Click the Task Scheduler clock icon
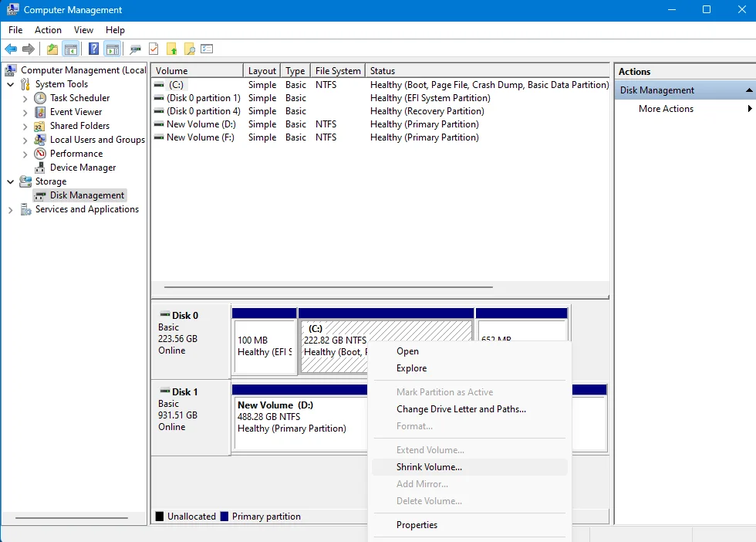Screen dimensions: 756x542 coord(40,98)
